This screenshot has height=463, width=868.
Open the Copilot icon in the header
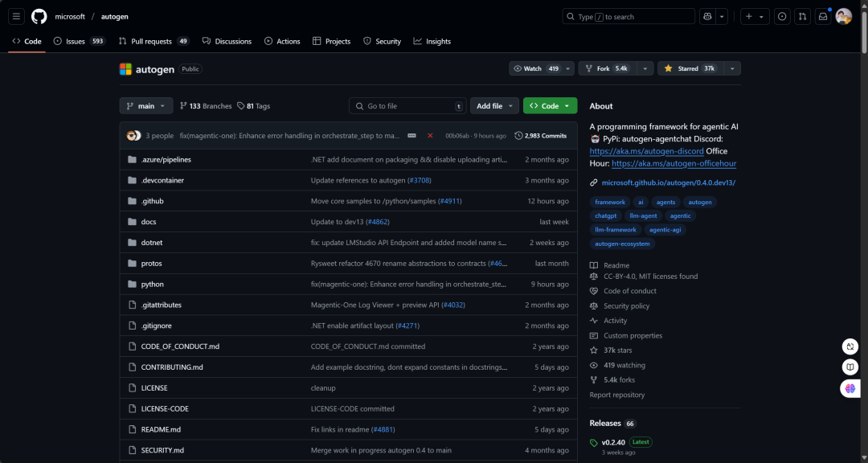pyautogui.click(x=707, y=17)
